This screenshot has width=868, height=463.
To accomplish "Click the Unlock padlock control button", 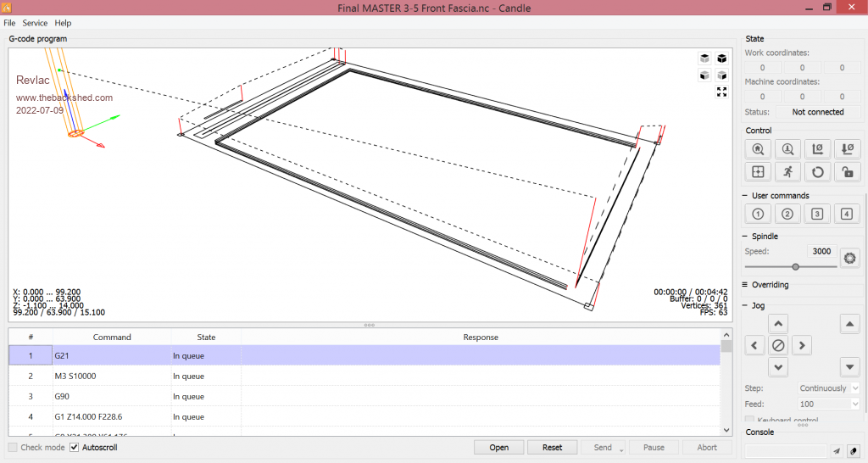I will (846, 172).
